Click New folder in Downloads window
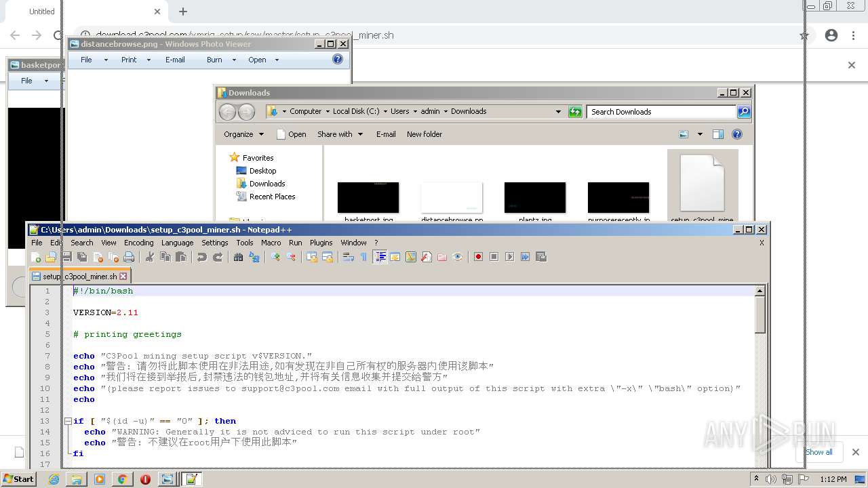Screen dimensions: 868x488 [425, 134]
